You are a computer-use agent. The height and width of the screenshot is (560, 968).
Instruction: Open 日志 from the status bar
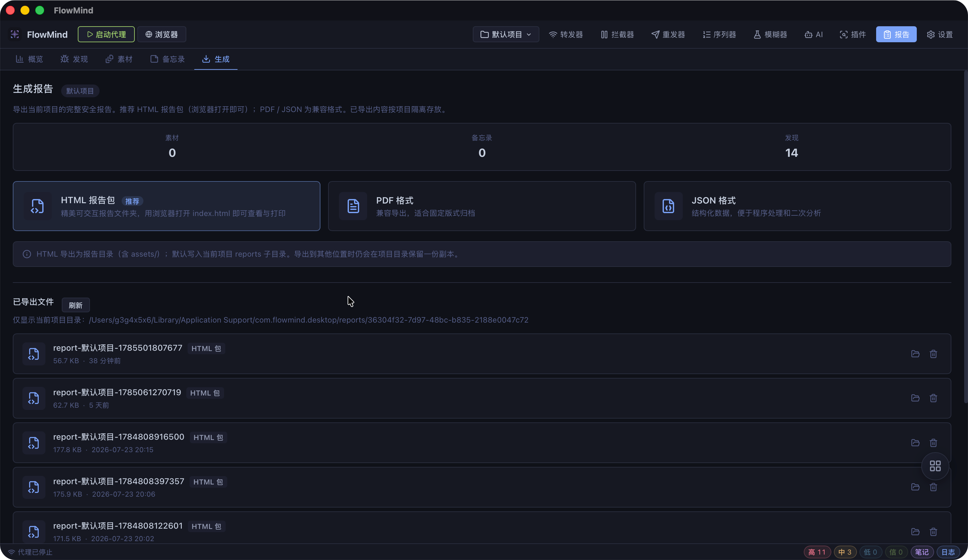tap(948, 552)
